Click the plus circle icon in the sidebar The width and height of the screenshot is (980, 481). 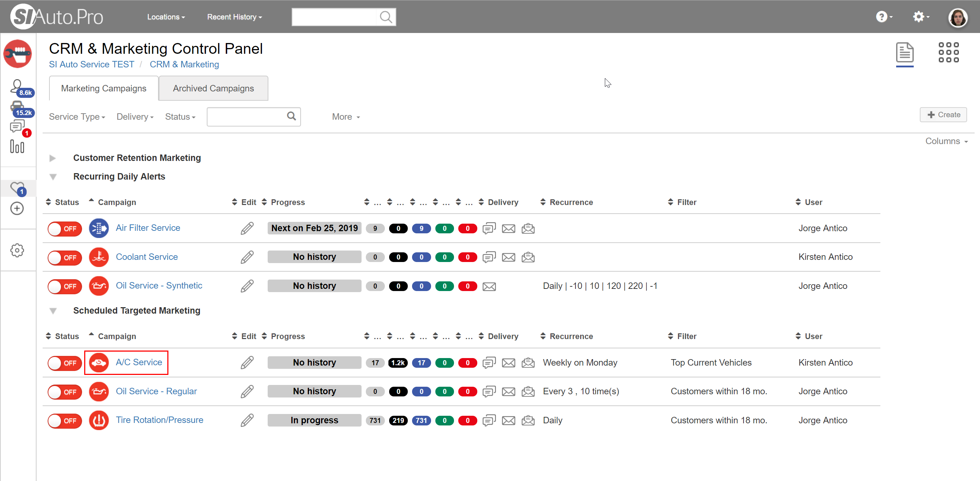coord(17,209)
